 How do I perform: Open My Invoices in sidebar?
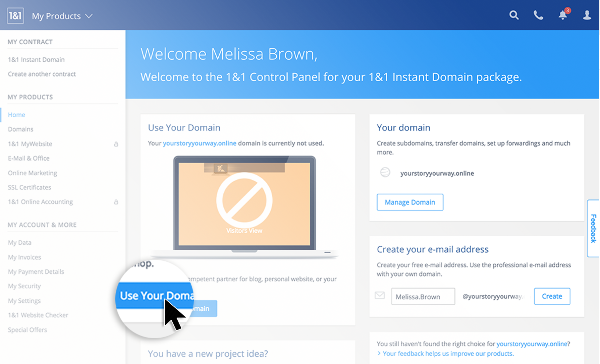pos(24,257)
